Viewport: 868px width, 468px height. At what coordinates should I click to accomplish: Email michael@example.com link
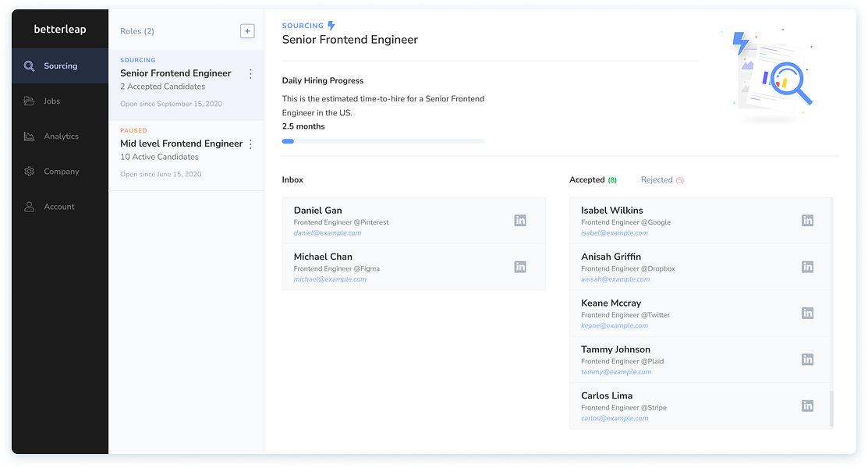click(x=330, y=279)
